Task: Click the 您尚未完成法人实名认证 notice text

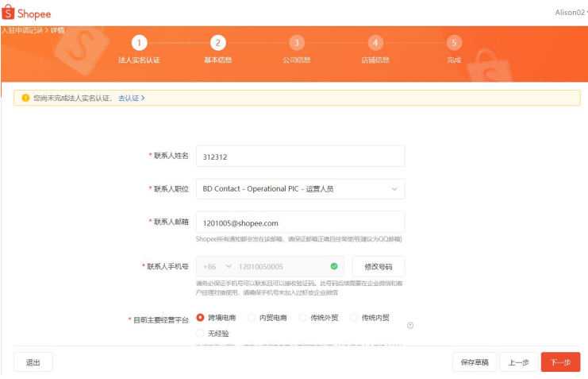Action: 73,98
